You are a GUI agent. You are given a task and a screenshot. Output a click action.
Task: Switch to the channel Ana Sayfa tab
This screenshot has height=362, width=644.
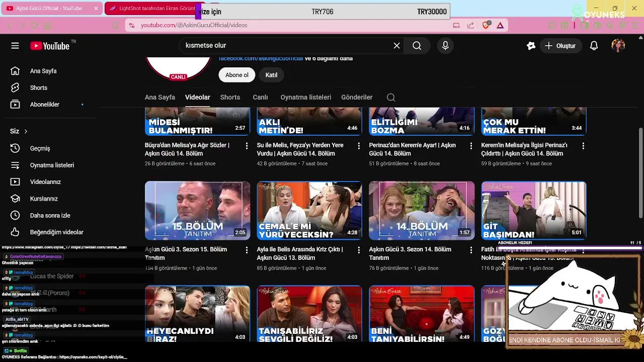point(160,97)
